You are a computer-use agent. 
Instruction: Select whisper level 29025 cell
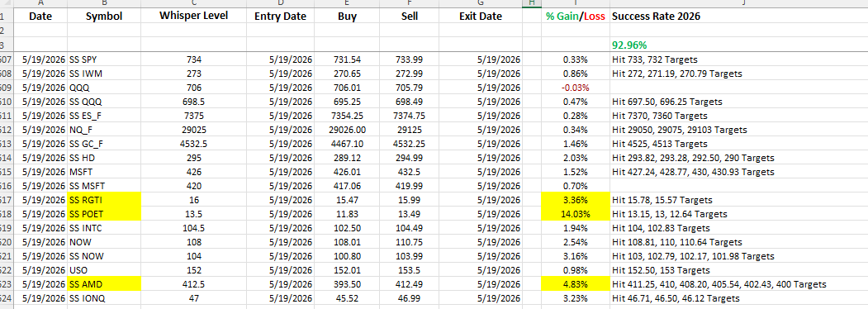click(194, 130)
